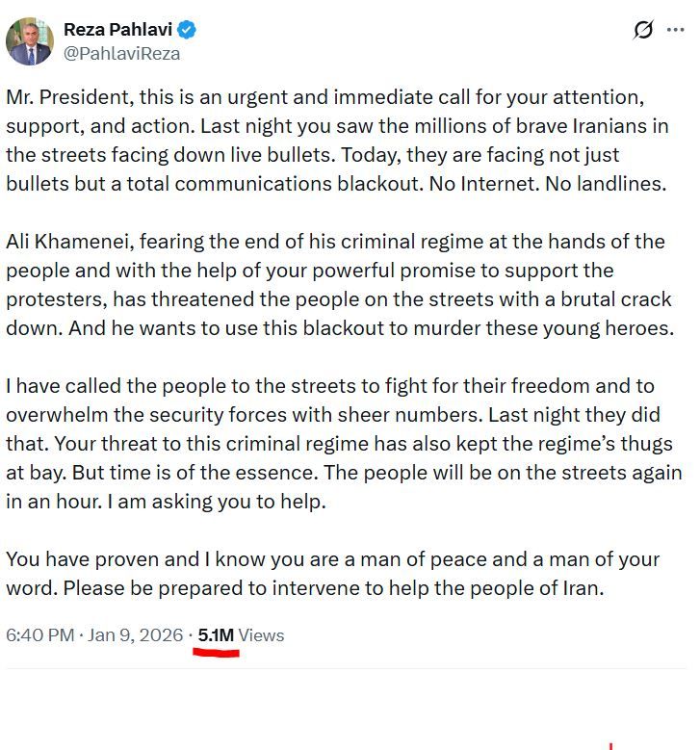Click the 5.1M view count

click(216, 635)
